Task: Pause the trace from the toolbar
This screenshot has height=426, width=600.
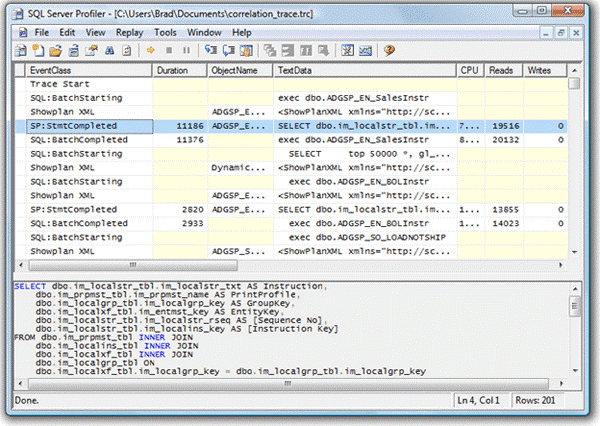Action: coord(186,50)
